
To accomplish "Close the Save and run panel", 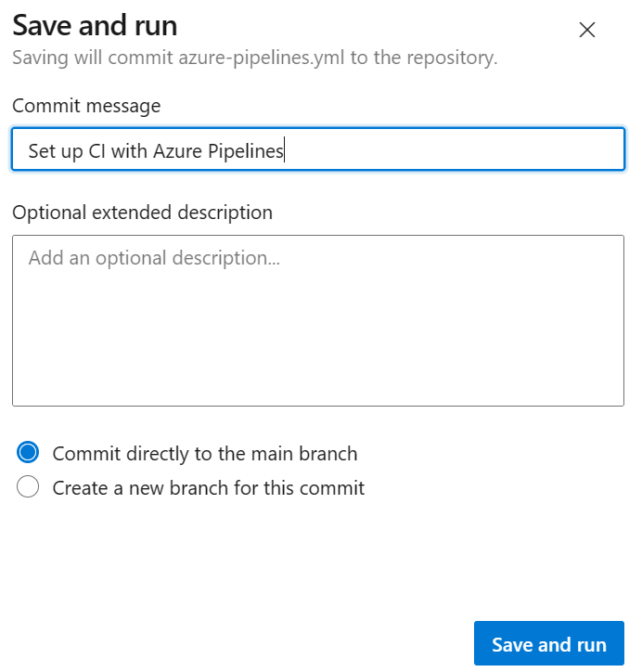I will (x=586, y=30).
